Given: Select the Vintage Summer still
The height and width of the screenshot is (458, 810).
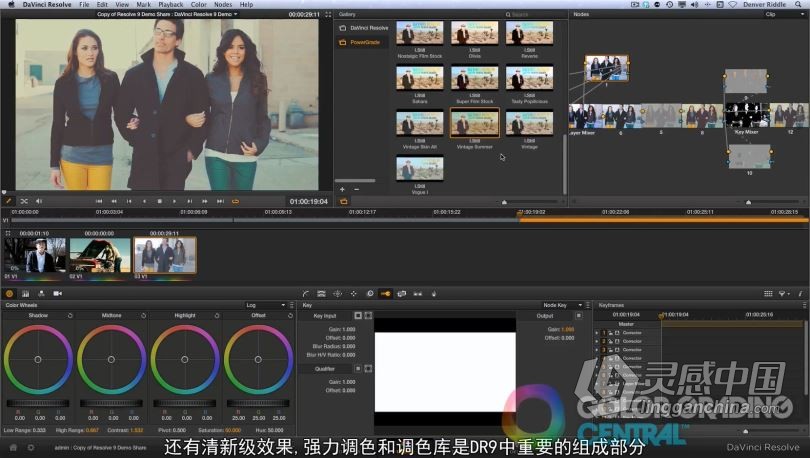Looking at the screenshot, I should pos(474,123).
